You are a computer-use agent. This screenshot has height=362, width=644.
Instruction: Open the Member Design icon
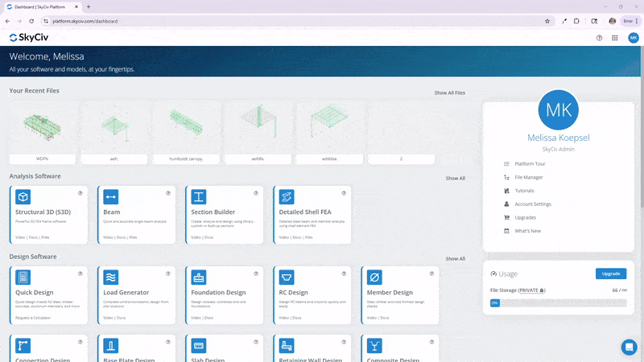[x=374, y=277]
